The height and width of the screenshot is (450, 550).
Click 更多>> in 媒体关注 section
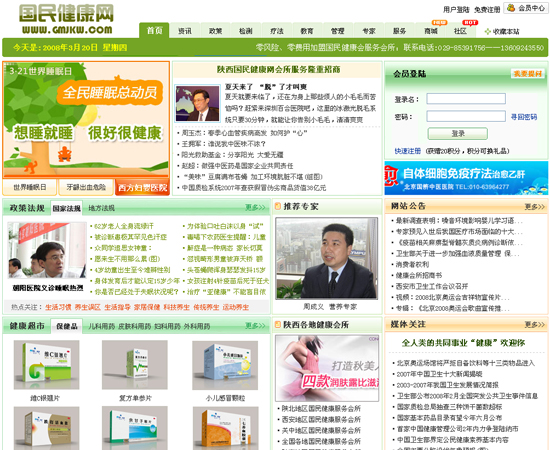point(535,324)
